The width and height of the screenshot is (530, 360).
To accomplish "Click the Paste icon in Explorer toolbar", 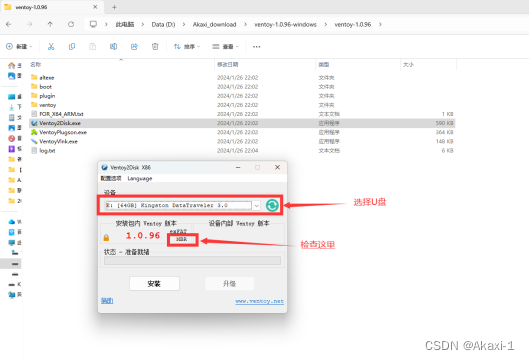I will [x=93, y=47].
